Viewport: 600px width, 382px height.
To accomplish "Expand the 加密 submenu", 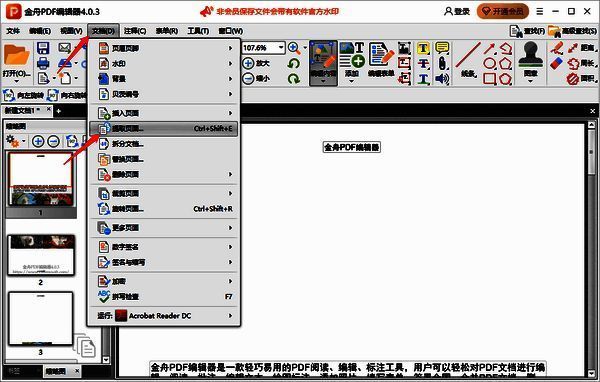I will [x=163, y=281].
